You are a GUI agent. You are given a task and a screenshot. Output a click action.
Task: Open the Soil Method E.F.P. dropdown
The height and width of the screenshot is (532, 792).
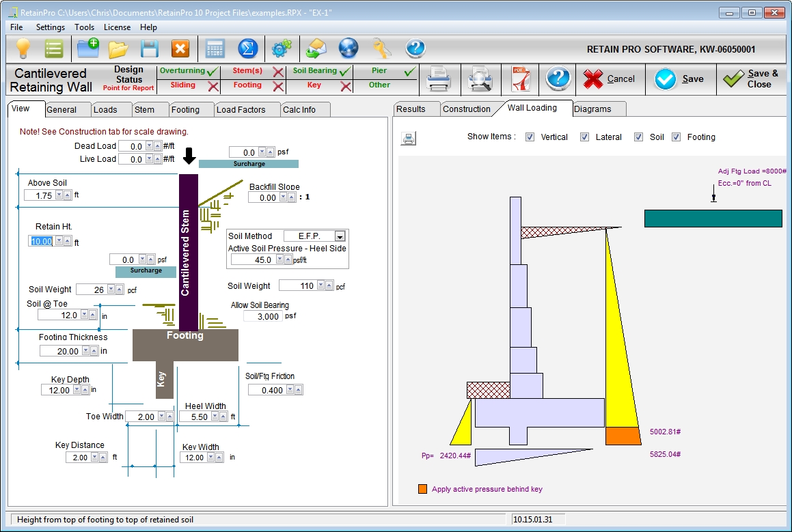point(340,236)
